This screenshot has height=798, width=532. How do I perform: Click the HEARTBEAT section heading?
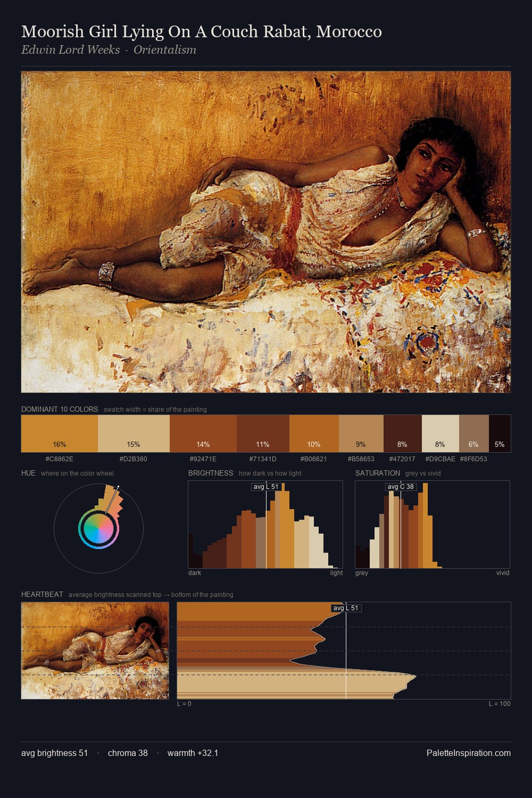click(x=42, y=594)
